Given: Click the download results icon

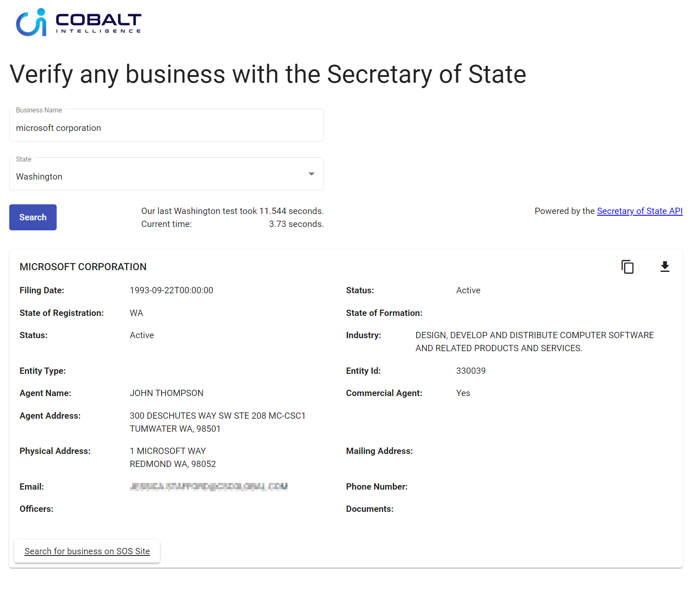Looking at the screenshot, I should [665, 266].
